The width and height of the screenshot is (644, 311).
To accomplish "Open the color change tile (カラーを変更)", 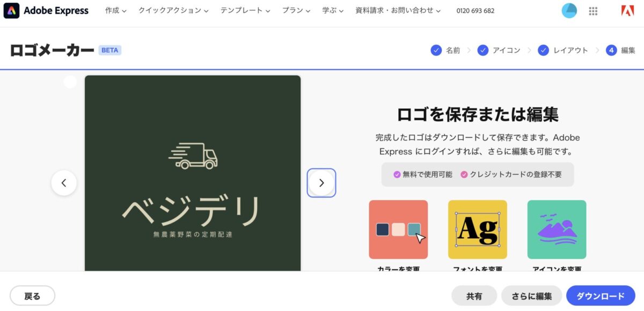I will point(398,229).
